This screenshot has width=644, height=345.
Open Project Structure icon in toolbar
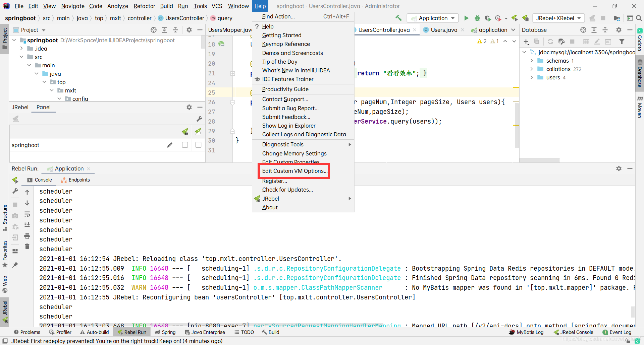[x=616, y=18]
